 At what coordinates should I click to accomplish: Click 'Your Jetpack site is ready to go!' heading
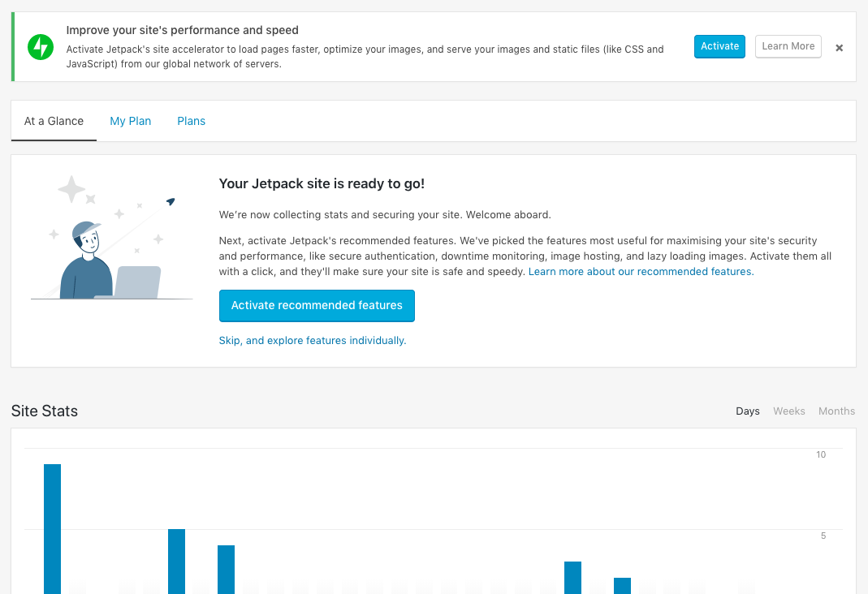pyautogui.click(x=322, y=184)
